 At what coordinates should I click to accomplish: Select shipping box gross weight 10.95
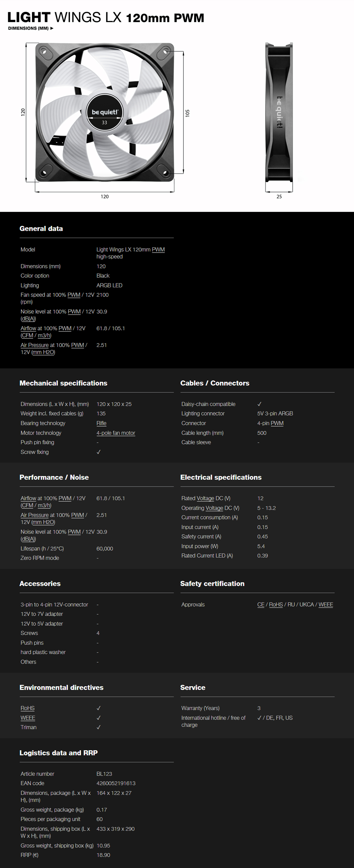[x=103, y=846]
